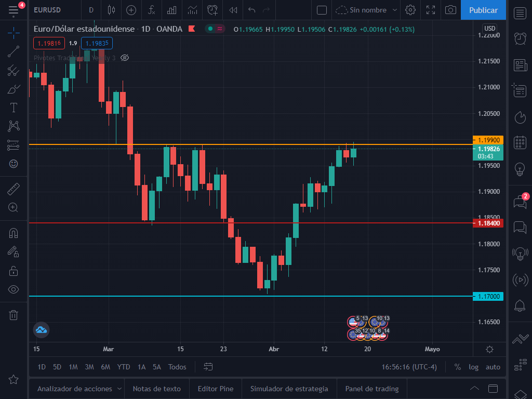
Task: Open the Simulador de estrategia tab
Action: 289,389
